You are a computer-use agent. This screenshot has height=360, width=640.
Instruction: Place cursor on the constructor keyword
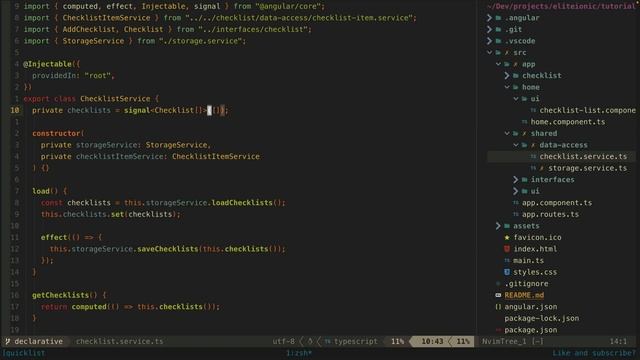click(56, 133)
